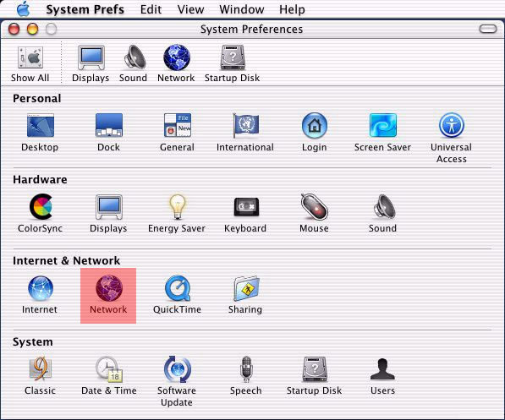Close the System Preferences window

[14, 29]
